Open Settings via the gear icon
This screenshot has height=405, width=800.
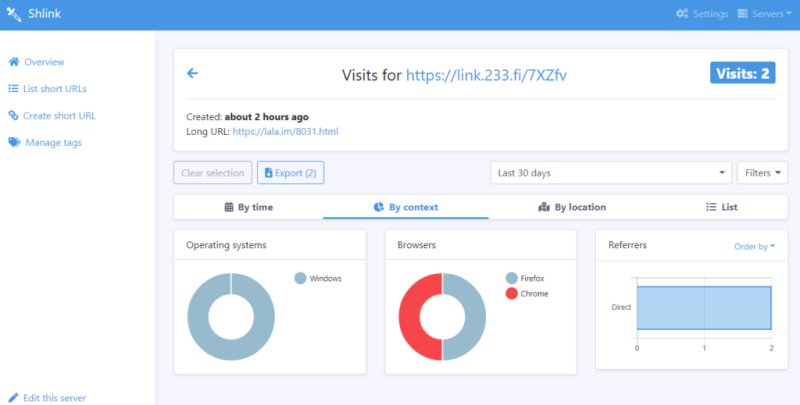coord(682,14)
